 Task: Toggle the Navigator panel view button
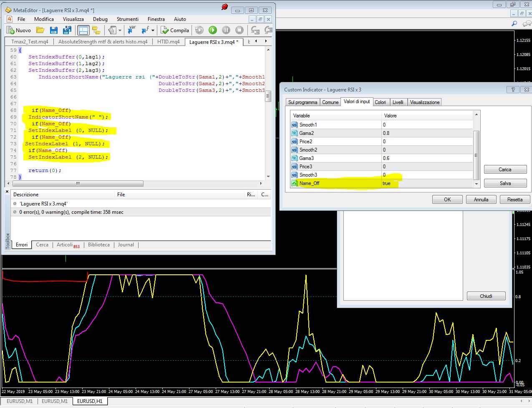click(x=83, y=30)
